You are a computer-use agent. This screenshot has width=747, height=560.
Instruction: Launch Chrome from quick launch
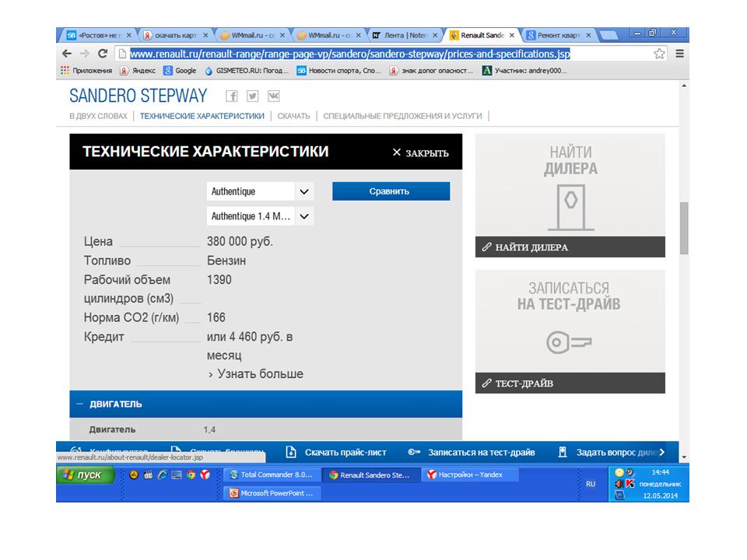191,474
